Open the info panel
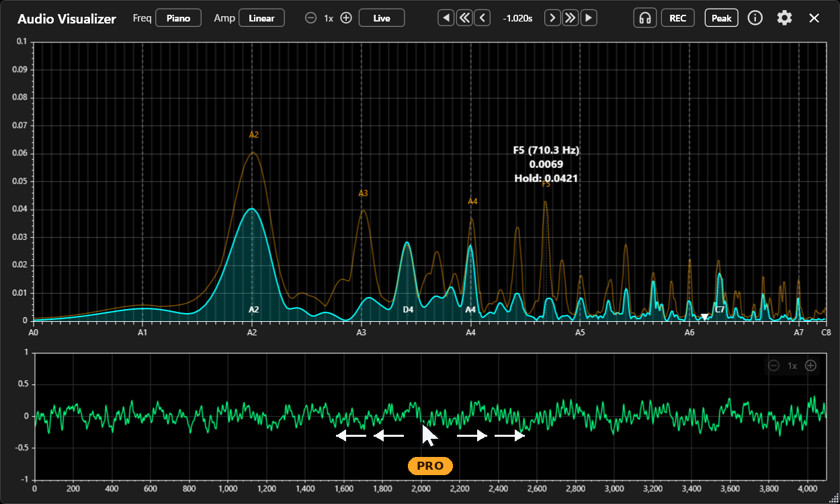 click(x=755, y=18)
